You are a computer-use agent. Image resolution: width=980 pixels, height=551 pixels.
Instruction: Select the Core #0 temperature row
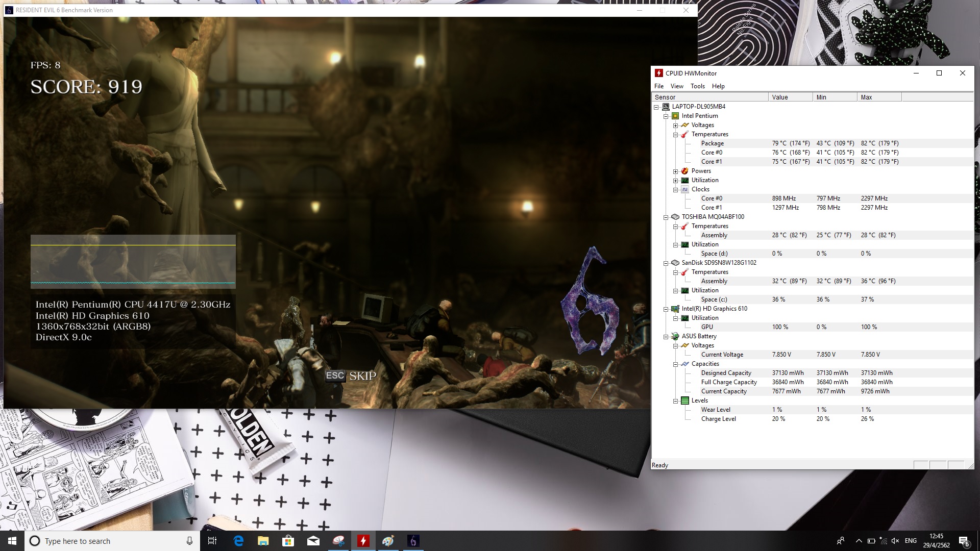pyautogui.click(x=813, y=153)
